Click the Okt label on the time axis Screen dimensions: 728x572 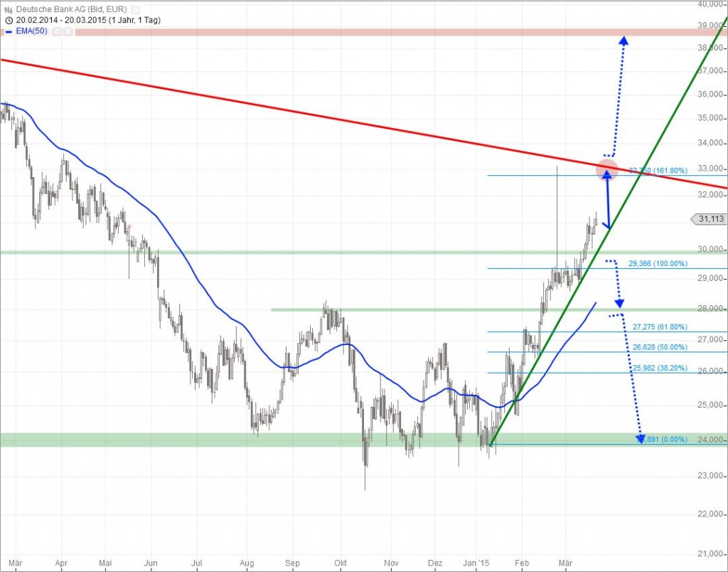(343, 561)
